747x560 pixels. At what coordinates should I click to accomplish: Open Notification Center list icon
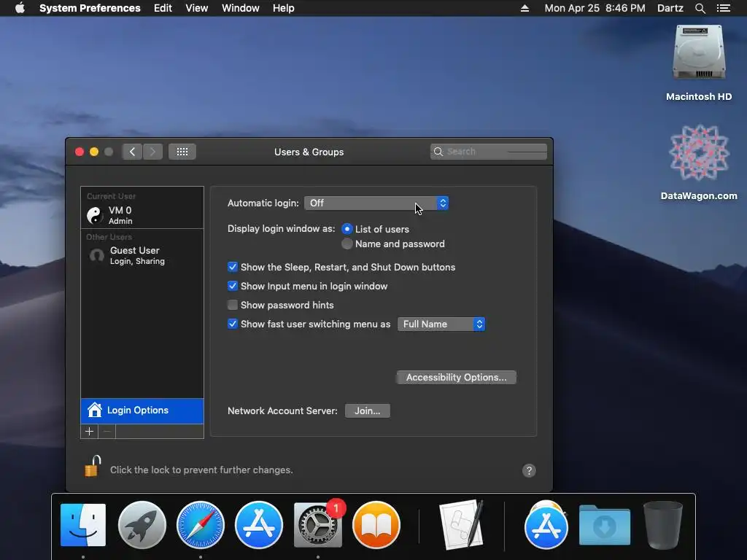(x=723, y=8)
